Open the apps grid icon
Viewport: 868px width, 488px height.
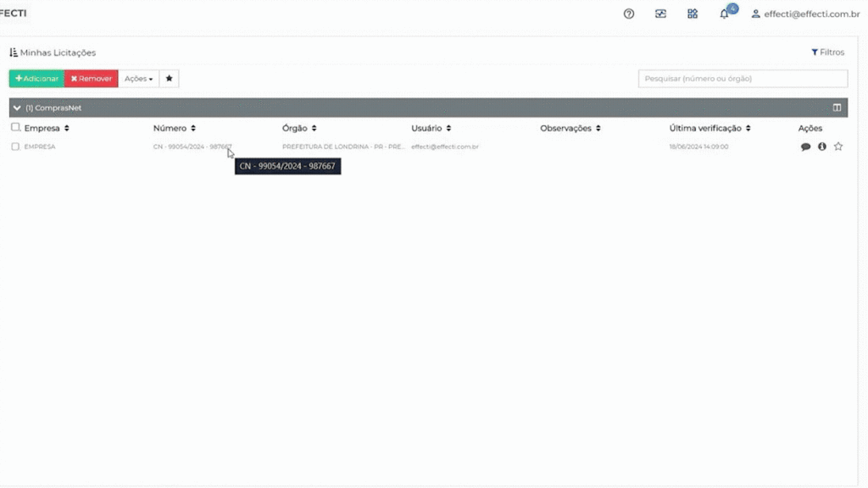click(693, 14)
